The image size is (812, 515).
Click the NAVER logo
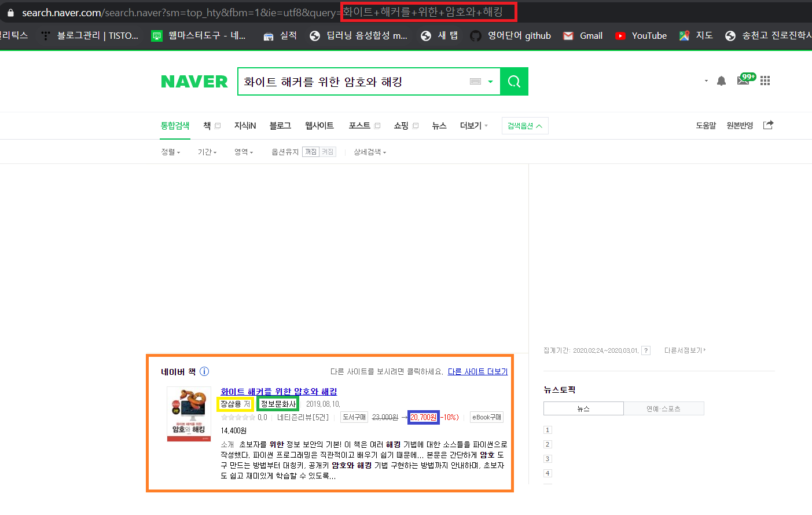tap(194, 82)
